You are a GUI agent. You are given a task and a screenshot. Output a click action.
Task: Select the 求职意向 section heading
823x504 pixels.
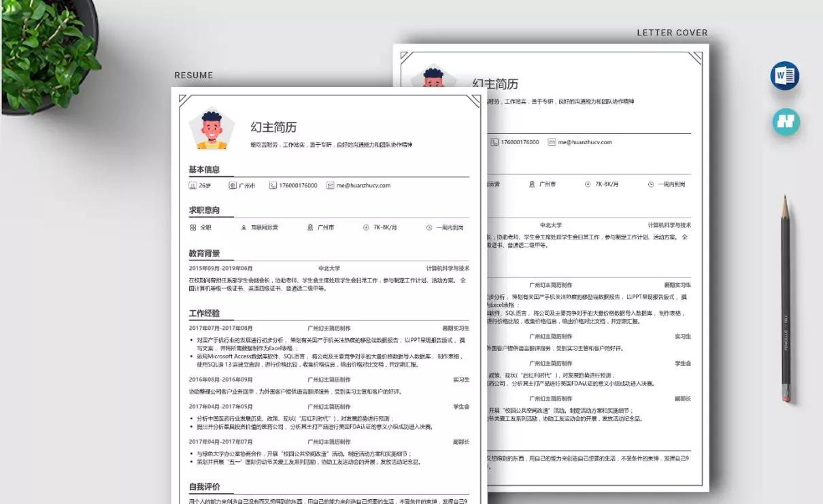204,210
